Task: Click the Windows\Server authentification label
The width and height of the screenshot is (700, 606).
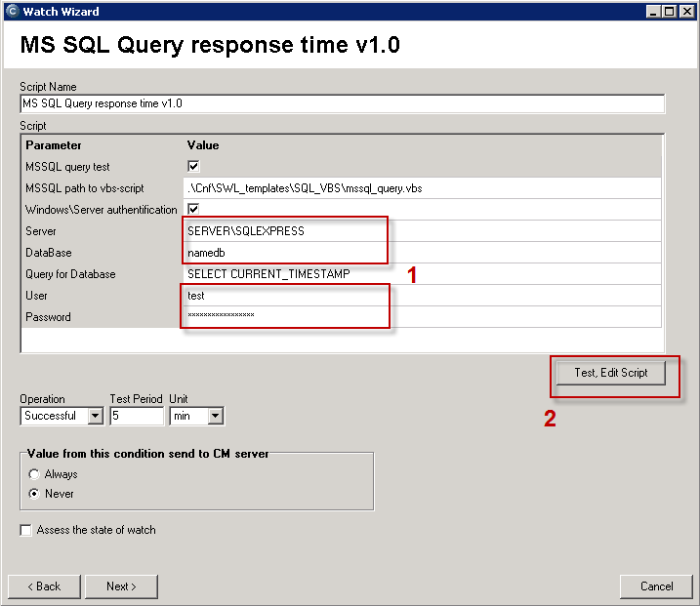Action: point(102,210)
